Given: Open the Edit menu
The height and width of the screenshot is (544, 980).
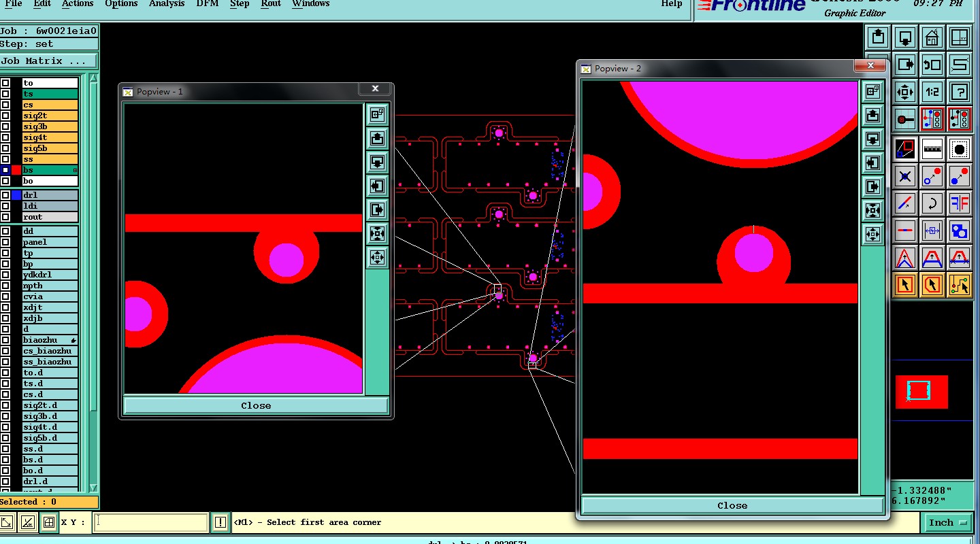Looking at the screenshot, I should pos(42,4).
